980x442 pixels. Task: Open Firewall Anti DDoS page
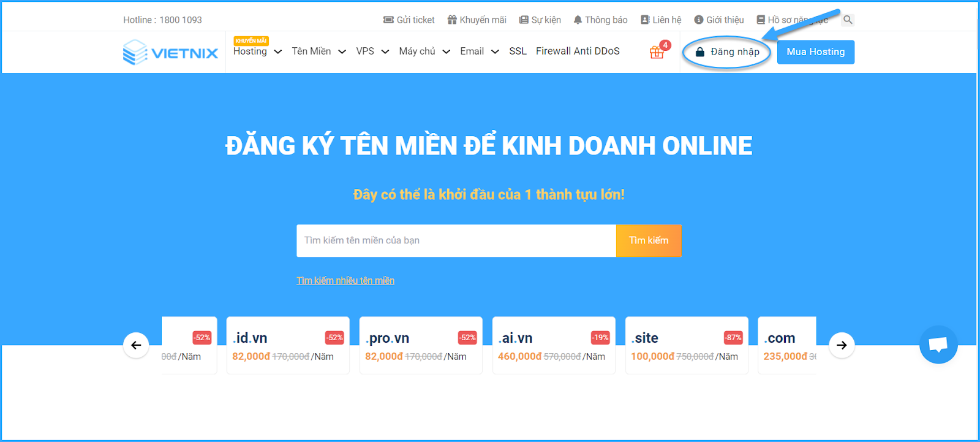(x=578, y=51)
